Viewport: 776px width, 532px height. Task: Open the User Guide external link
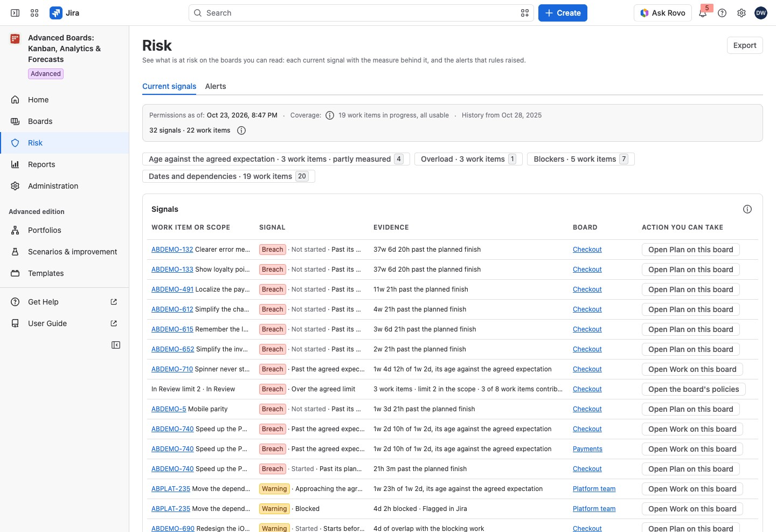65,323
